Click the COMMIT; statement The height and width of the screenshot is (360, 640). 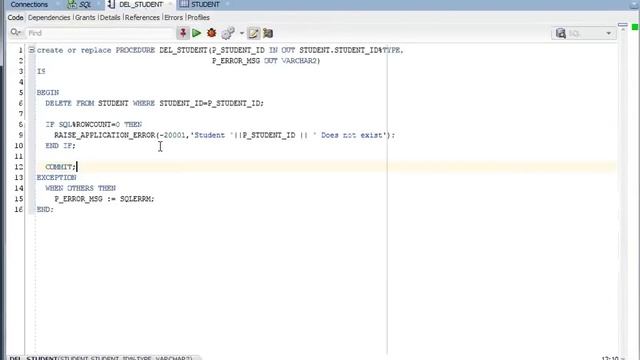(x=60, y=167)
